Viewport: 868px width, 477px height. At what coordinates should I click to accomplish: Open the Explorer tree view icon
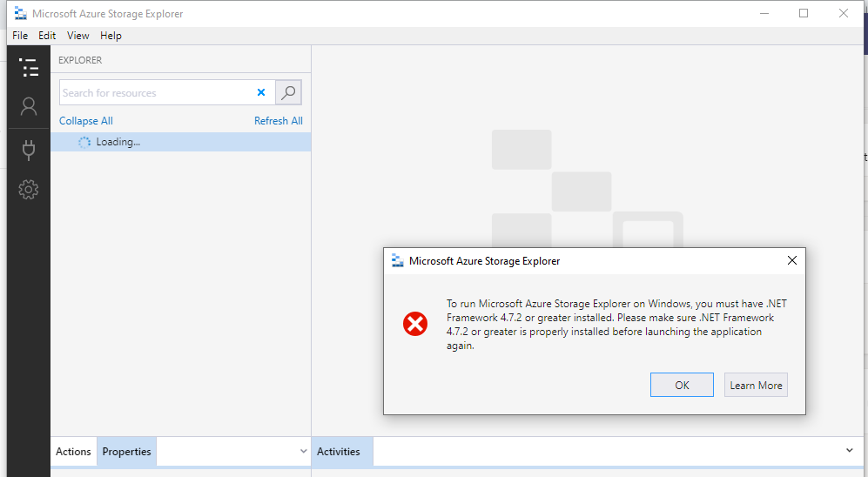point(29,68)
